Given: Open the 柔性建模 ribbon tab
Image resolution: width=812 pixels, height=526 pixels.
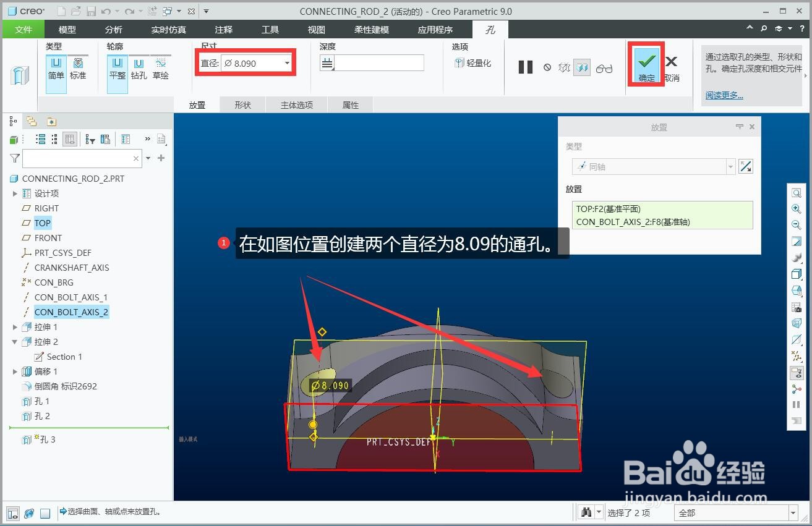Looking at the screenshot, I should pyautogui.click(x=372, y=29).
